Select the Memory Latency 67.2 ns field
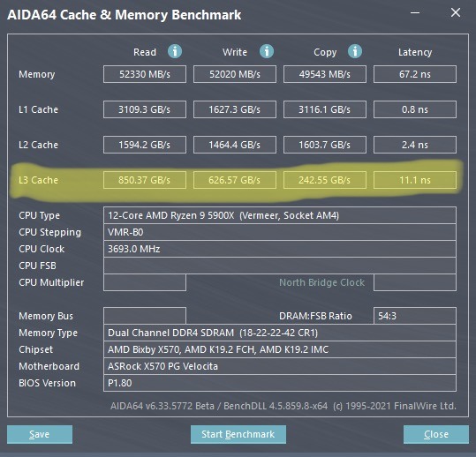Viewport: 476px width, 457px height. pyautogui.click(x=415, y=74)
